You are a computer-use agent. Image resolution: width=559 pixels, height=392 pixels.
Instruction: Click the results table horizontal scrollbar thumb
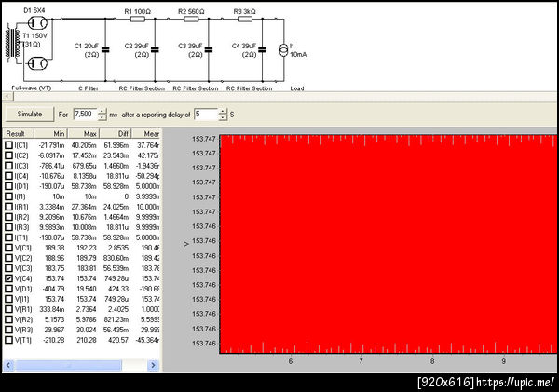[68, 365]
